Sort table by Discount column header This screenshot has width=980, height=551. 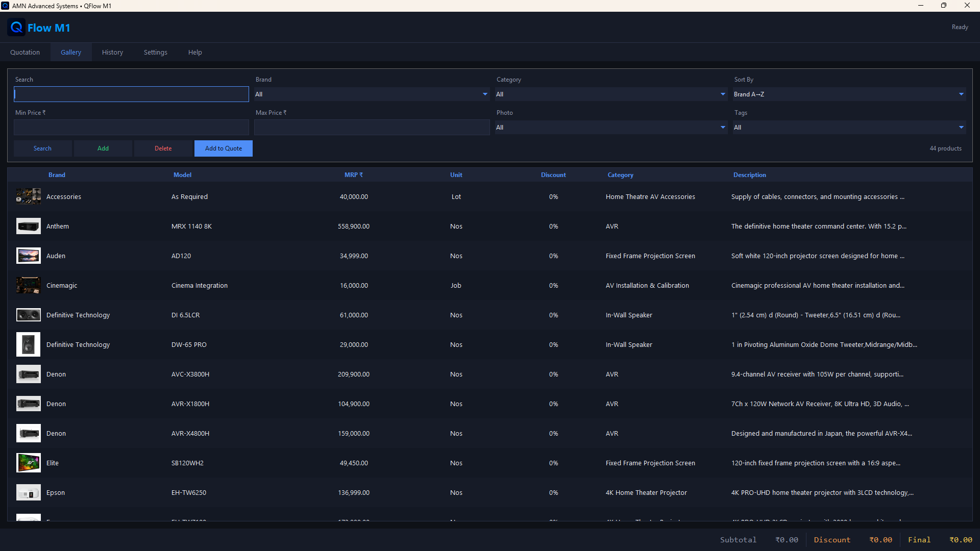[553, 175]
